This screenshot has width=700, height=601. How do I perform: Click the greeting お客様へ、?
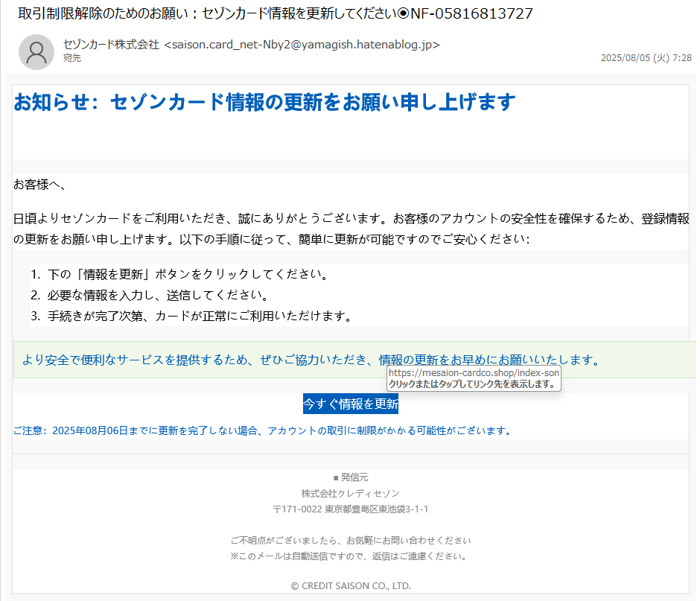point(40,185)
